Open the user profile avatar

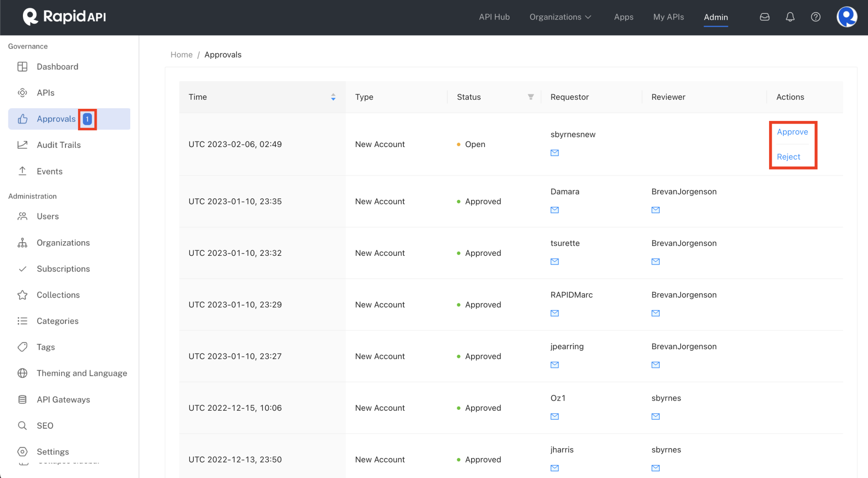(x=847, y=17)
